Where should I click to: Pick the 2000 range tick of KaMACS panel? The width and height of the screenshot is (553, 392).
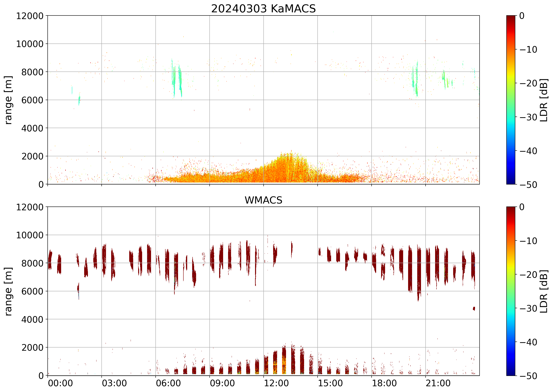point(33,156)
